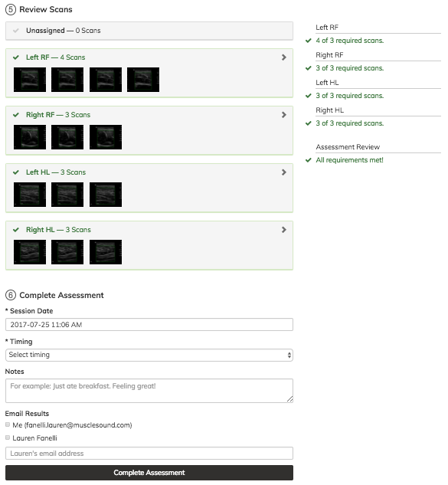Image resolution: width=448 pixels, height=485 pixels.
Task: Click the step 6 circle icon
Action: [10, 295]
